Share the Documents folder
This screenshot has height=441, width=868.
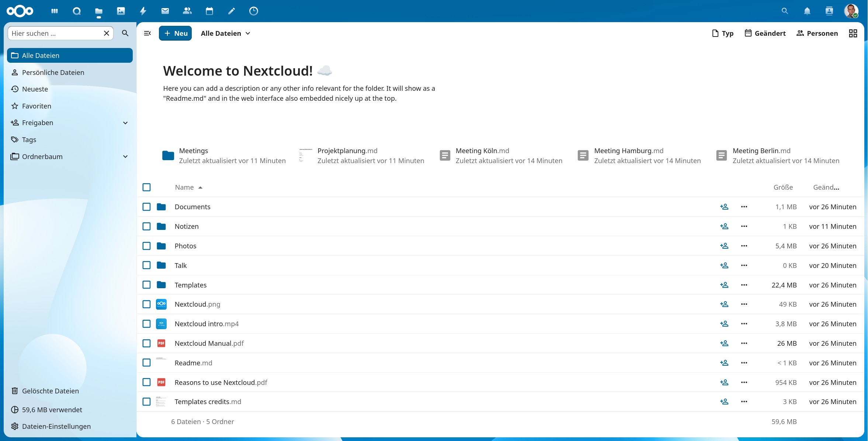(x=724, y=207)
